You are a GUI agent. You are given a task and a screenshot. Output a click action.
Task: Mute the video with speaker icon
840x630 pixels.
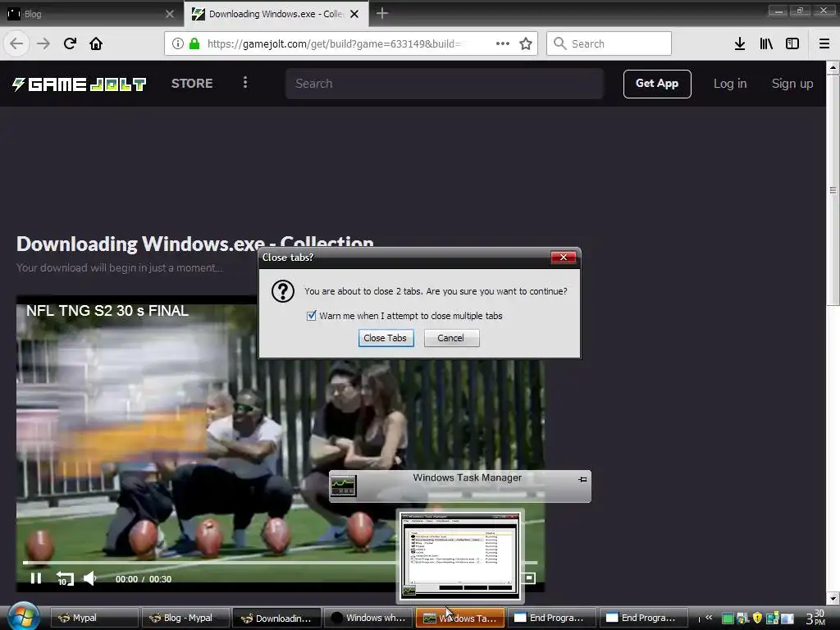pyautogui.click(x=89, y=578)
